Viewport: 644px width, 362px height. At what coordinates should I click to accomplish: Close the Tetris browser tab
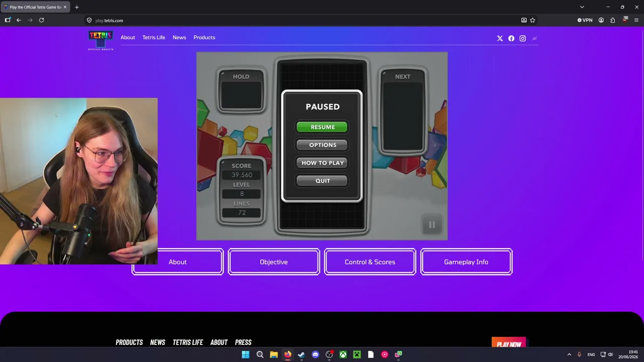[65, 7]
